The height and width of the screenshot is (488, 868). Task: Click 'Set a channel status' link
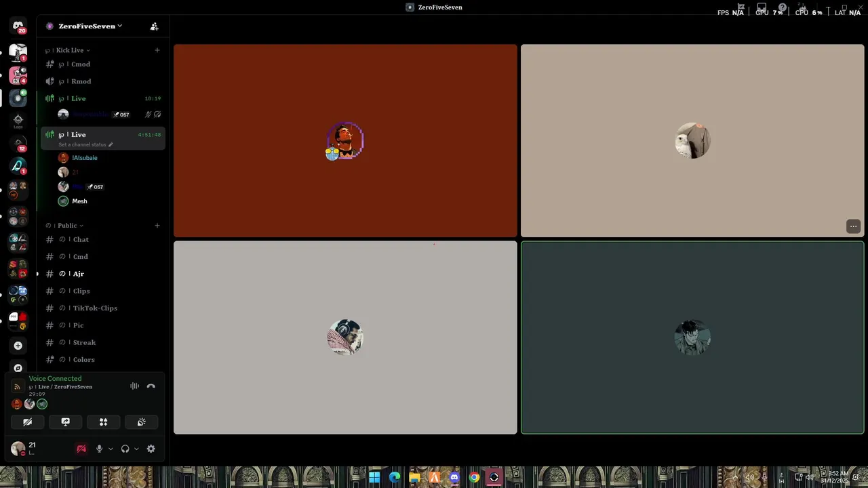point(82,144)
